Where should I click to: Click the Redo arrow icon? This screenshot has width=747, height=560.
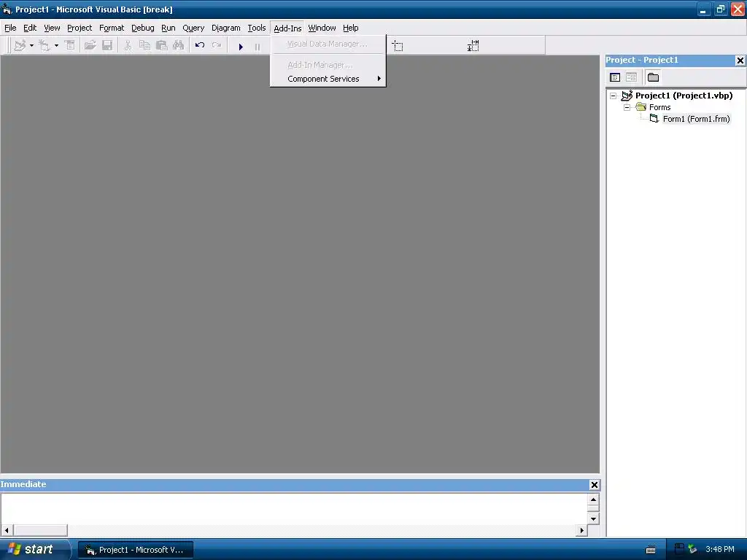(217, 46)
